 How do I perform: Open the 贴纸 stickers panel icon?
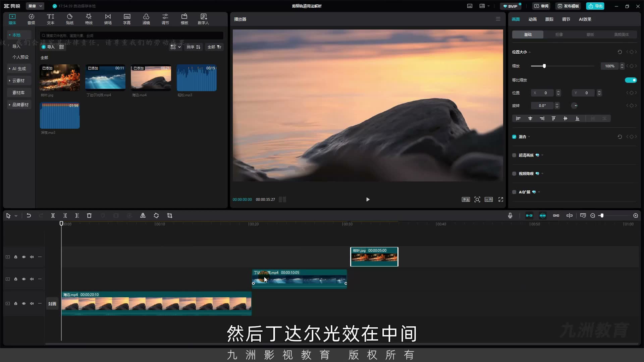[x=70, y=19]
